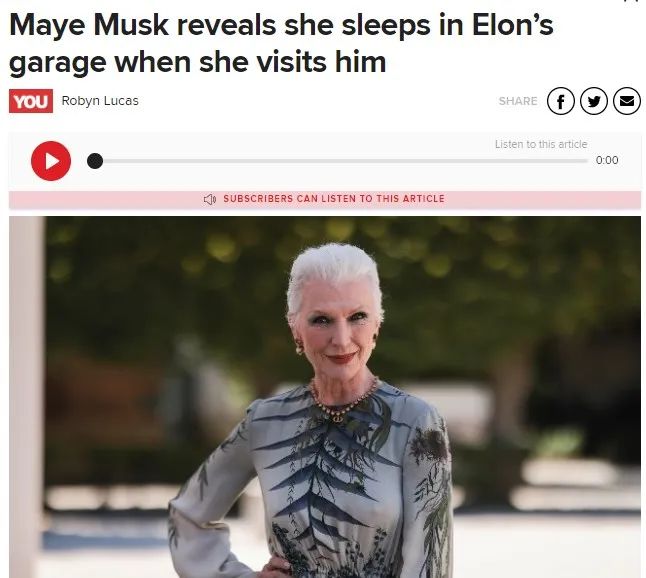Share the article by email icon
Image resolution: width=646 pixels, height=578 pixels.
[627, 101]
